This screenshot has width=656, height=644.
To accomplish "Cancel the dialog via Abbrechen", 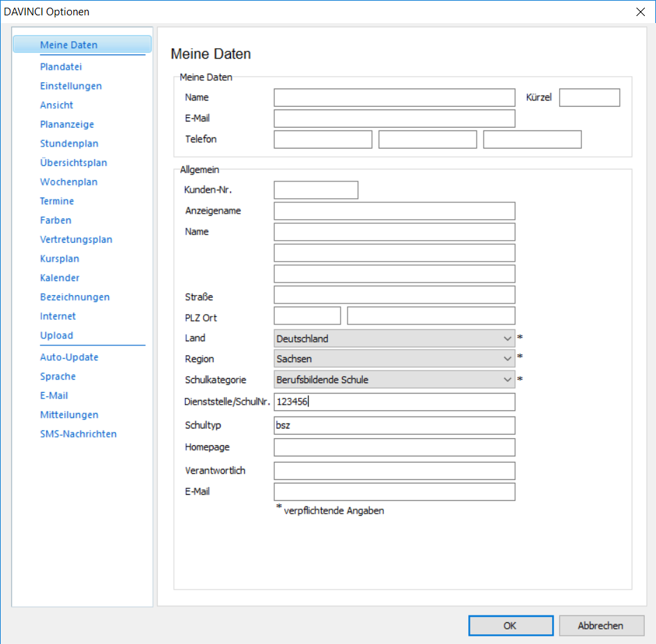I will [601, 625].
